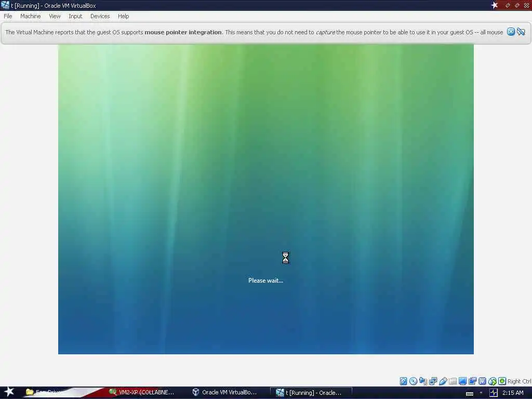Screen dimensions: 532x399
Task: Click the hard disk activity status icon
Action: click(403, 381)
